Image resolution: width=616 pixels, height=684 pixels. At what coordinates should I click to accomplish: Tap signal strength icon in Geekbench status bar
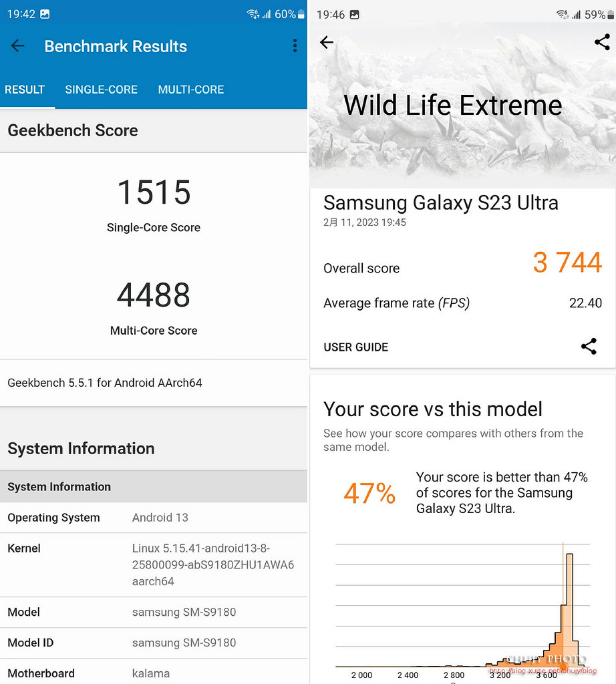[x=266, y=14]
